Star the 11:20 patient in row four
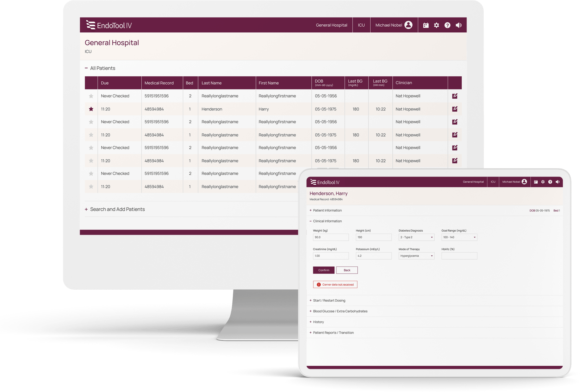581x392 pixels. click(x=91, y=135)
